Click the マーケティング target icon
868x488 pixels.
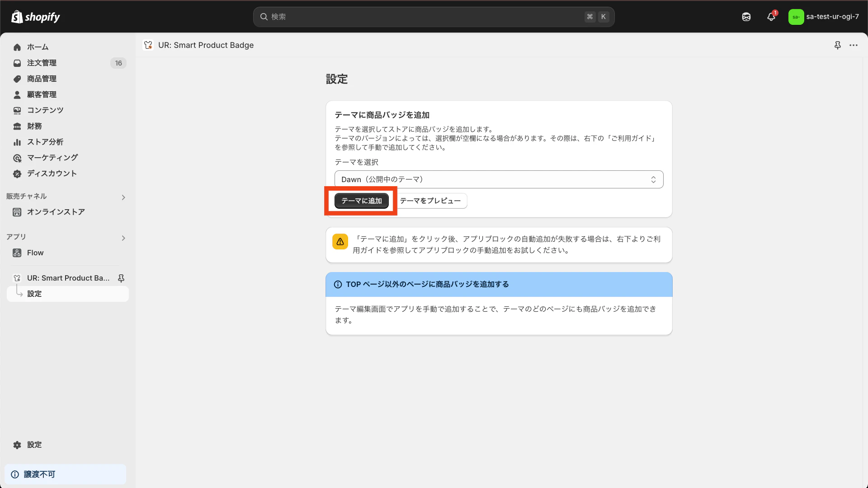(x=17, y=158)
